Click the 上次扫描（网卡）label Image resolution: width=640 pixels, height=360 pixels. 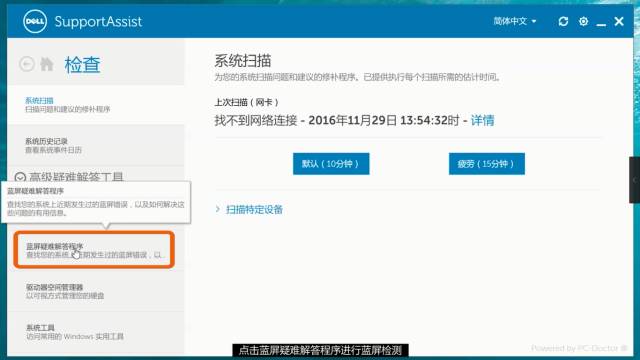pos(247,102)
